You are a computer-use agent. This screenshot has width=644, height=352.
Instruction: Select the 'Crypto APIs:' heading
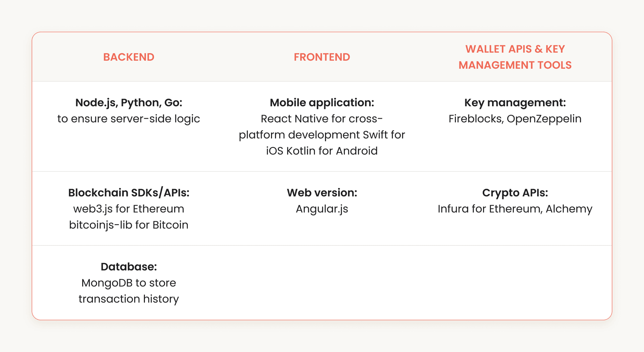(x=515, y=193)
